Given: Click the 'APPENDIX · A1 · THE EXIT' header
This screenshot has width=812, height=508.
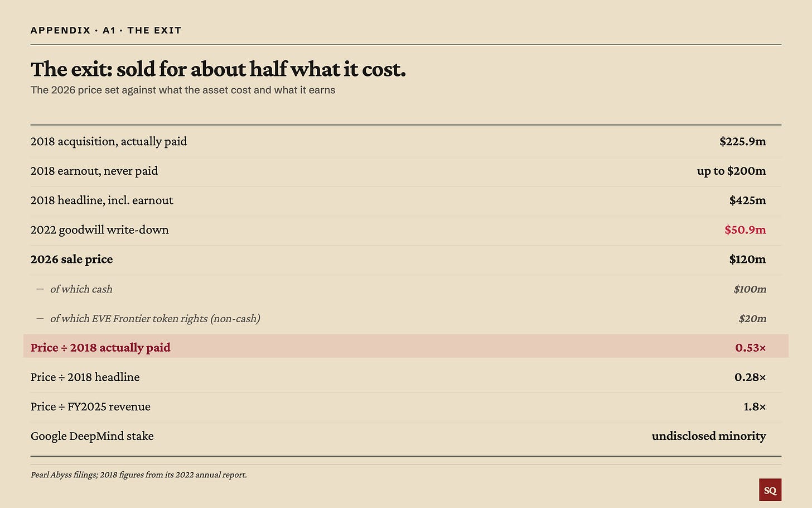Looking at the screenshot, I should pos(106,31).
